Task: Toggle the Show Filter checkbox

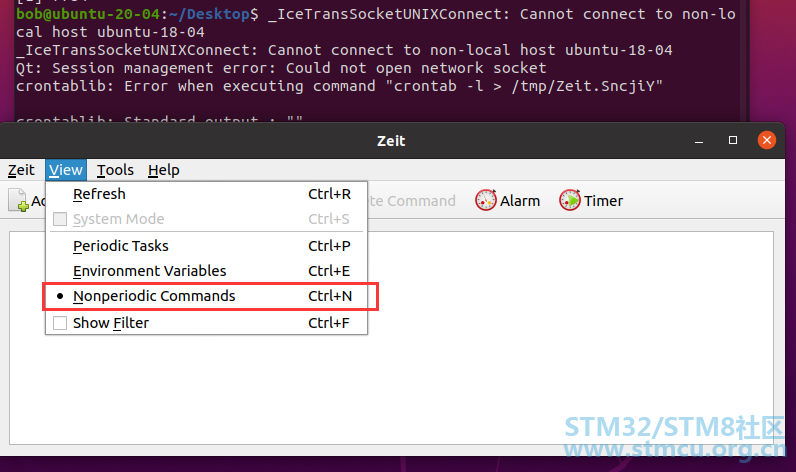Action: tap(60, 323)
